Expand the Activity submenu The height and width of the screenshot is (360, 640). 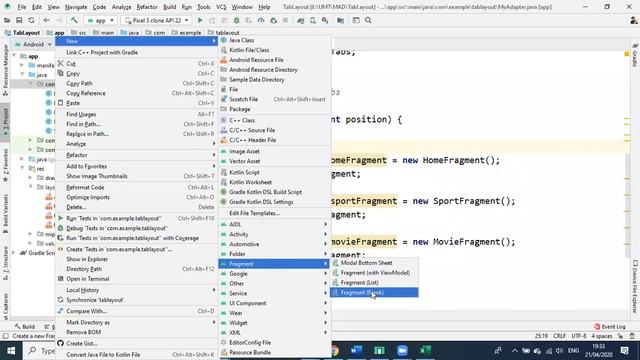click(275, 234)
